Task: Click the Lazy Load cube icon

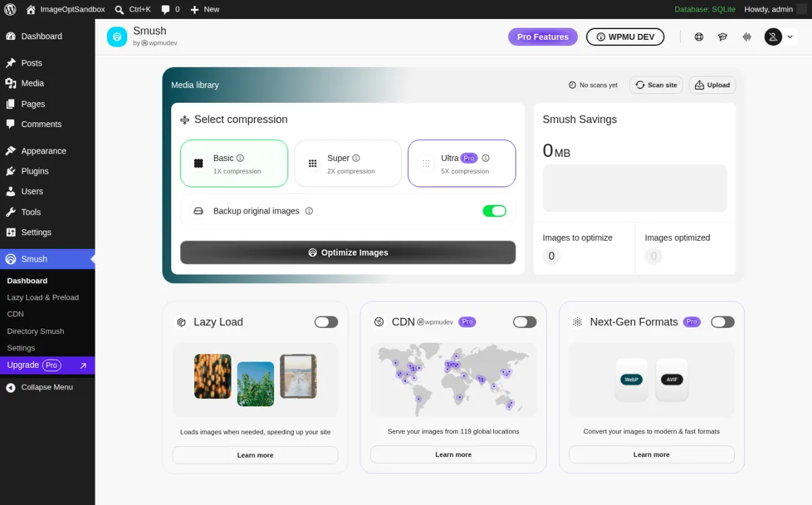Action: 181,322
